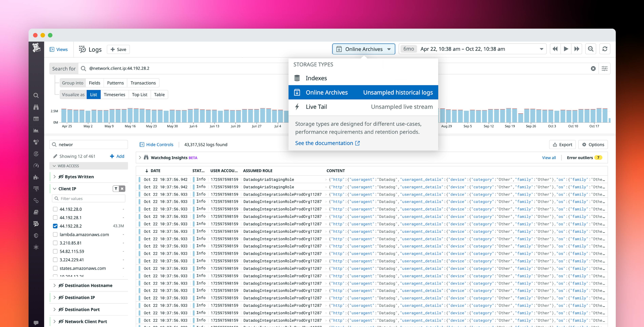
Task: Clear the search query with the X icon
Action: [594, 68]
